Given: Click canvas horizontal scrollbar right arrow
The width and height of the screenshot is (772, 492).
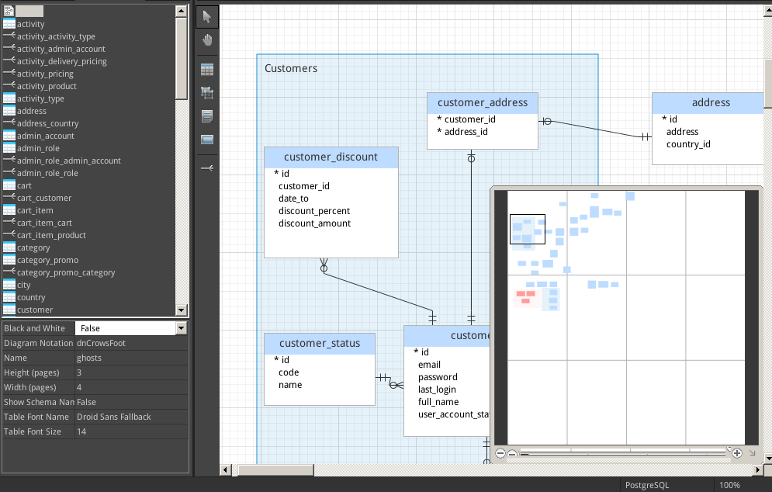Looking at the screenshot, I should [x=758, y=470].
